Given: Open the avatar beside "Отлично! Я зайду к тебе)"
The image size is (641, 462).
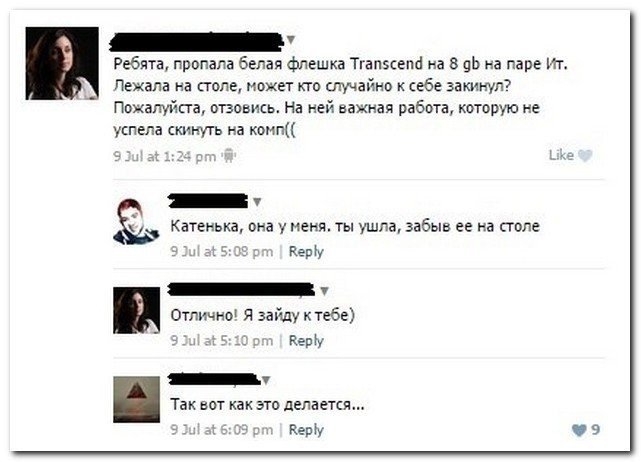Looking at the screenshot, I should click(x=136, y=310).
